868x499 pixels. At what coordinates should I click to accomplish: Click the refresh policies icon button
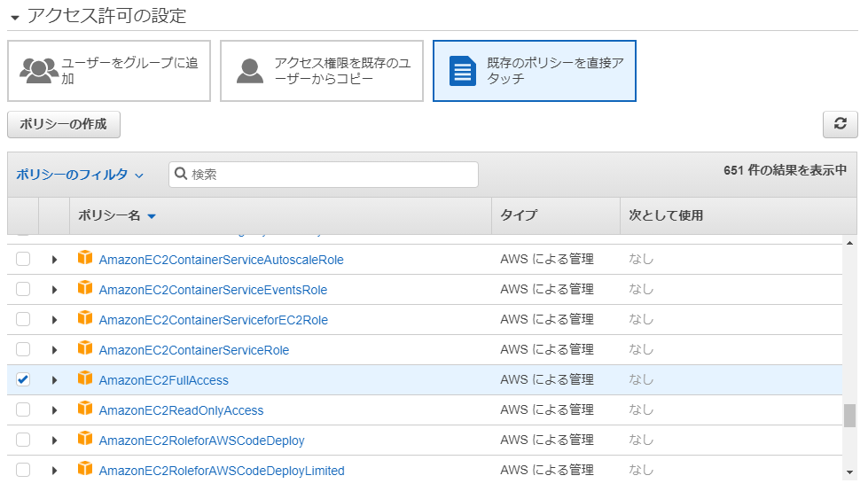click(840, 124)
